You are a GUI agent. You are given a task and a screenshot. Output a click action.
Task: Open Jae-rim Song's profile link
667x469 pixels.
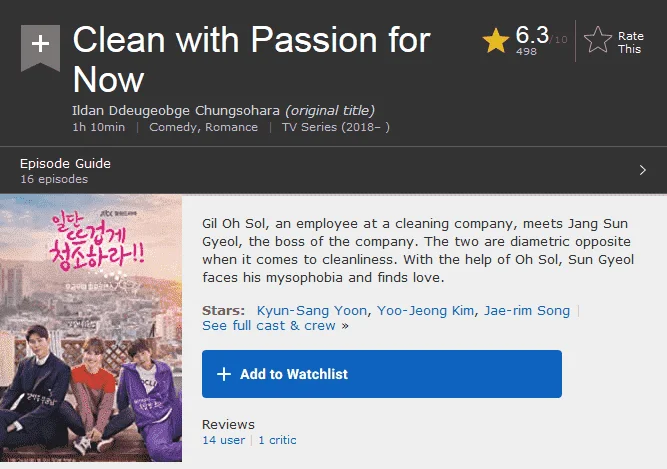(527, 311)
